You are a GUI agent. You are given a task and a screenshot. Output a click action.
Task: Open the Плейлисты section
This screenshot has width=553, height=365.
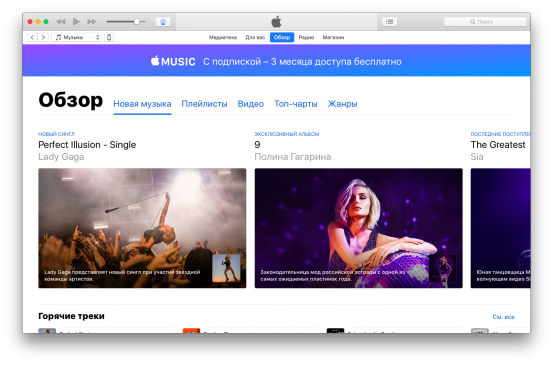tap(204, 104)
